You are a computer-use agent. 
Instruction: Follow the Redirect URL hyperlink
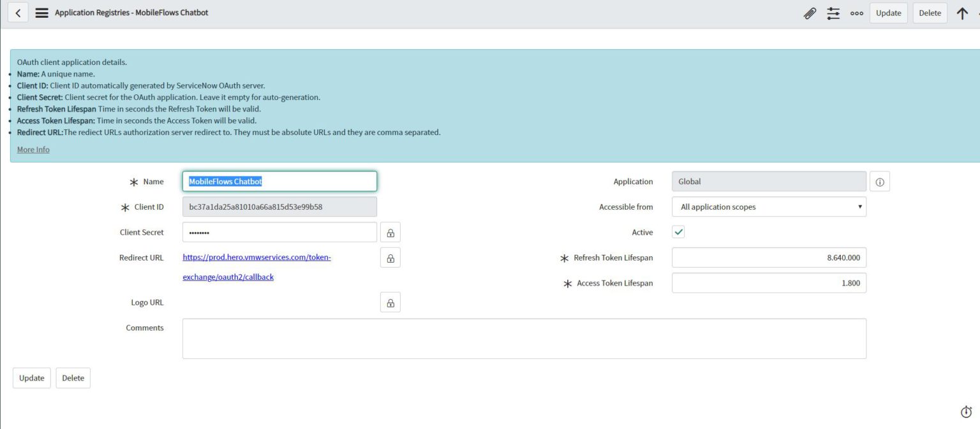pos(256,257)
